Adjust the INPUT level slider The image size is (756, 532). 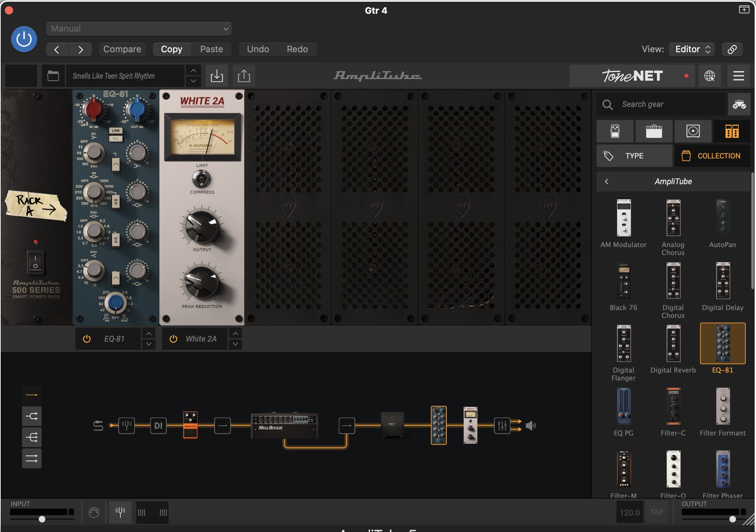coord(42,519)
